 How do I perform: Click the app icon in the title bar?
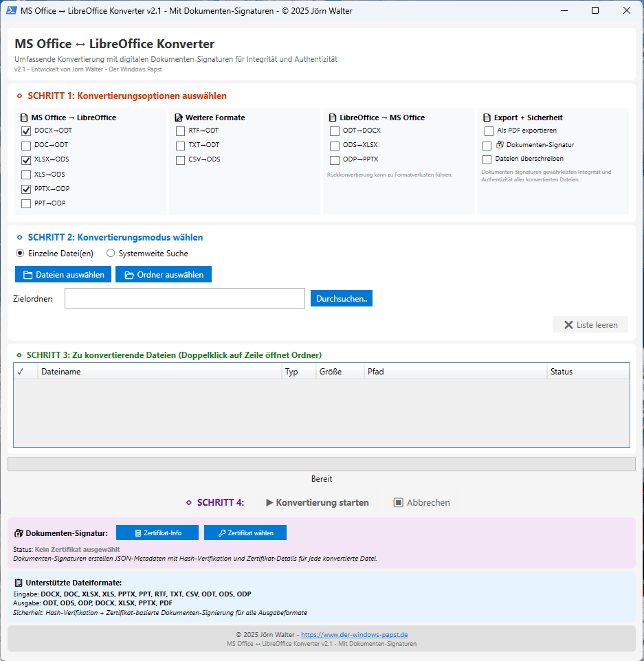11,10
